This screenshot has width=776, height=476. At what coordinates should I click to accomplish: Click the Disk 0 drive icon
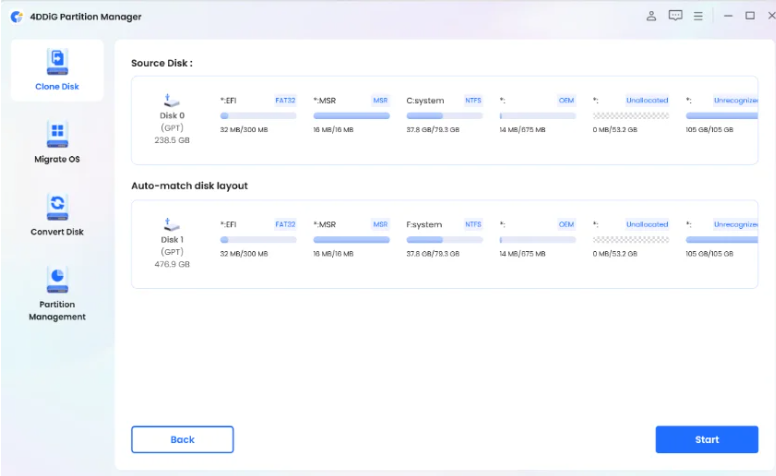coord(171,100)
